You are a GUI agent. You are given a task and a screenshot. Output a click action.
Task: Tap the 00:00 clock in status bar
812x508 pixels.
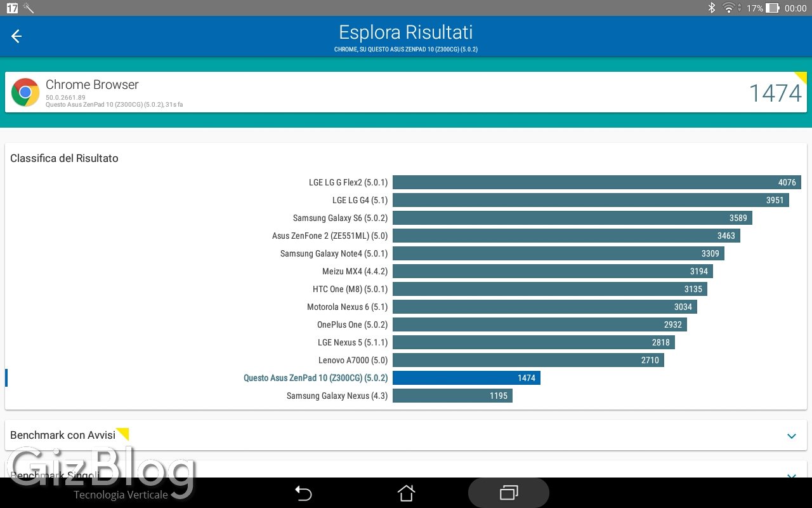(796, 8)
